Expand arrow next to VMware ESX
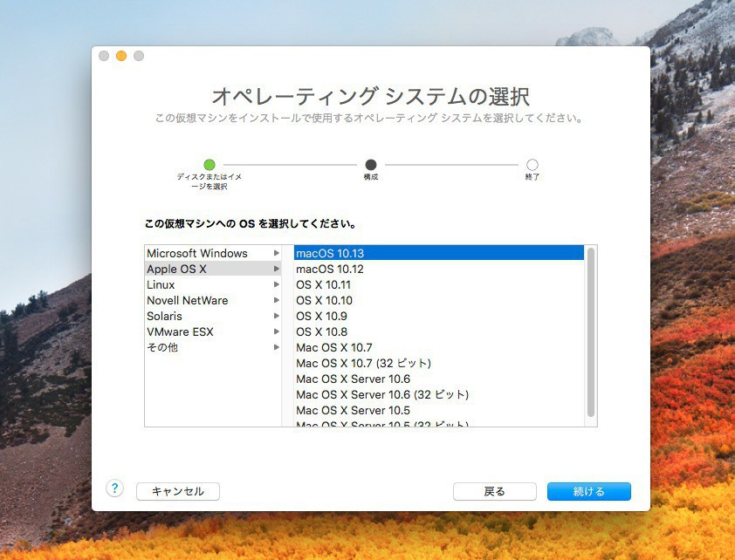The width and height of the screenshot is (735, 560). pos(277,331)
